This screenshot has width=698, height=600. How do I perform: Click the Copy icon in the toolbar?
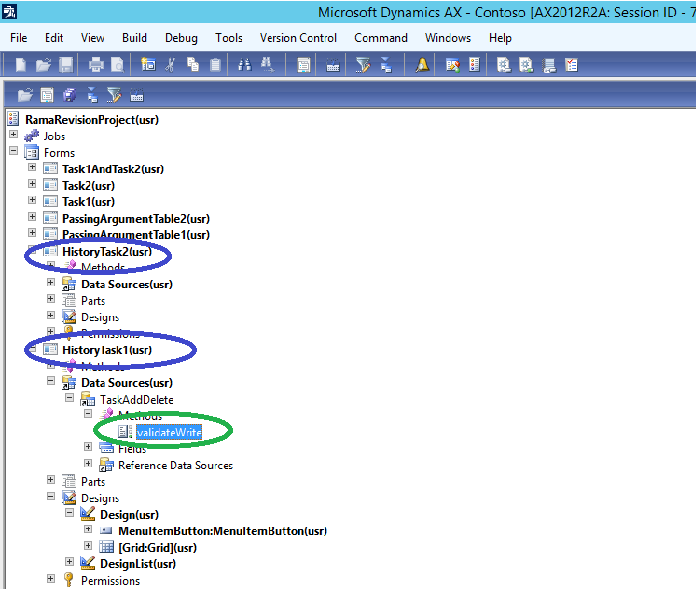coord(193,65)
